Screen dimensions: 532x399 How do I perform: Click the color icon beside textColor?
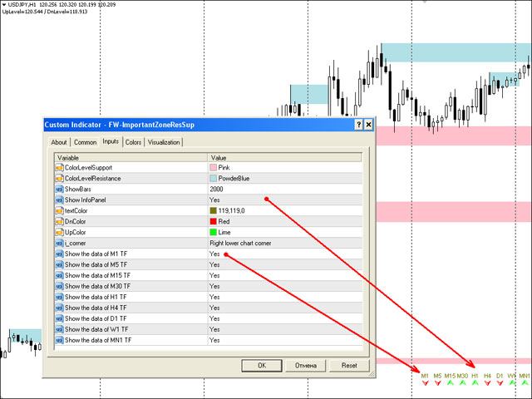point(59,210)
